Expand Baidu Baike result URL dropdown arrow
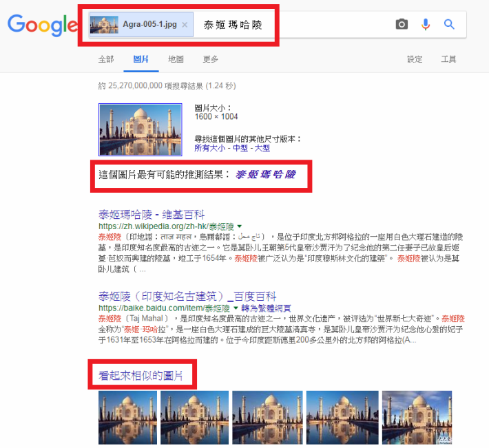 (x=236, y=308)
